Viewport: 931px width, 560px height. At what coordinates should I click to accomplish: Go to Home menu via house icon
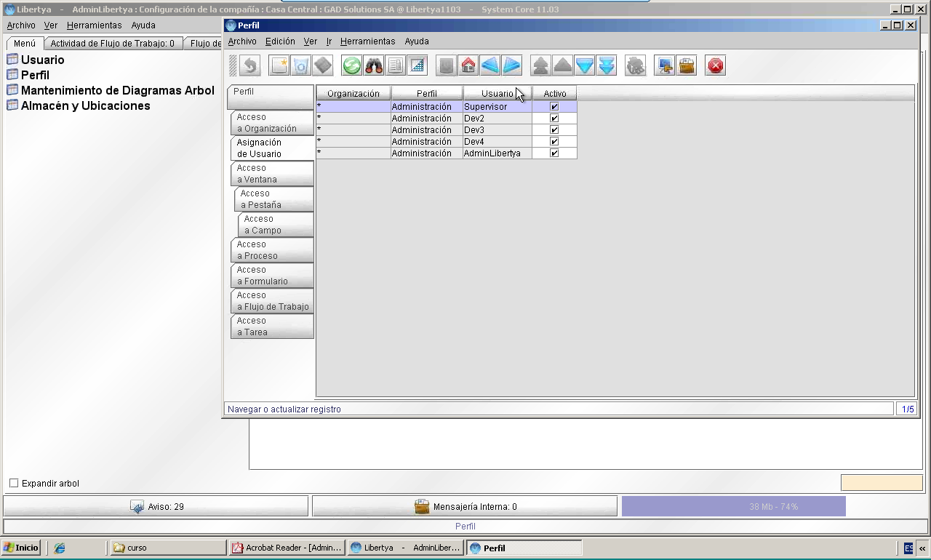468,66
